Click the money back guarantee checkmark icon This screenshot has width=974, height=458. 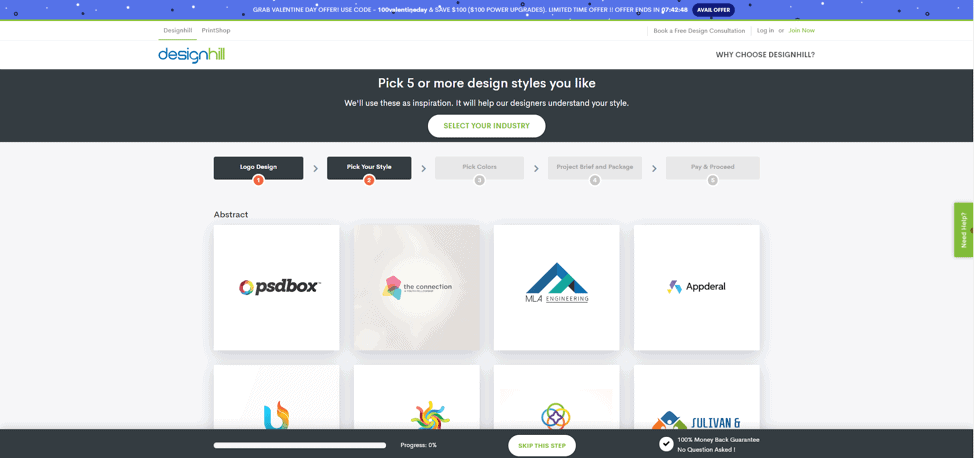point(666,444)
